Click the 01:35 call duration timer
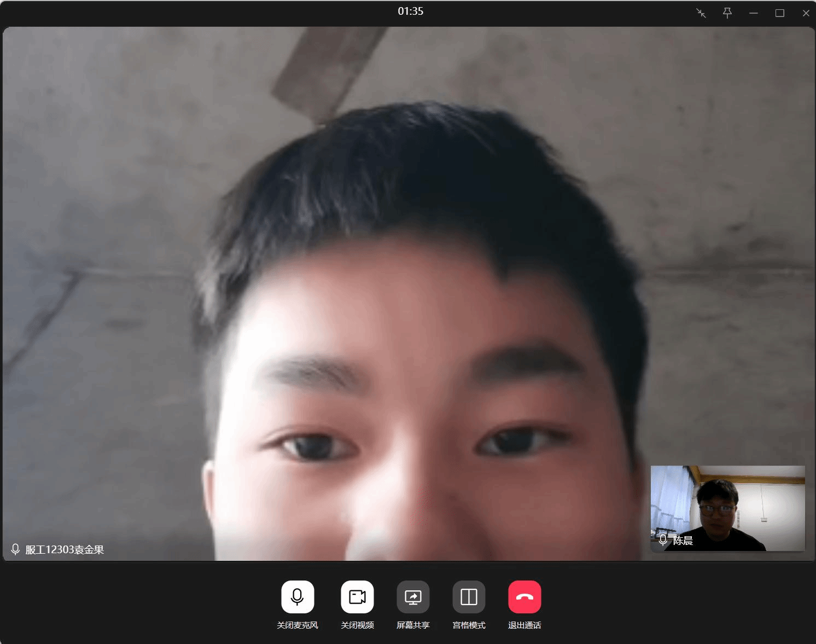This screenshot has height=644, width=816. [x=410, y=11]
